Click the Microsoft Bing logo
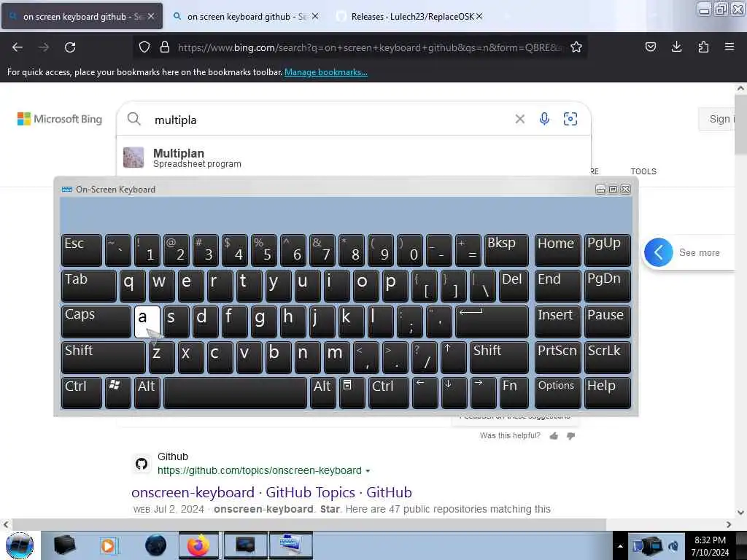This screenshot has height=560, width=747. coord(60,119)
